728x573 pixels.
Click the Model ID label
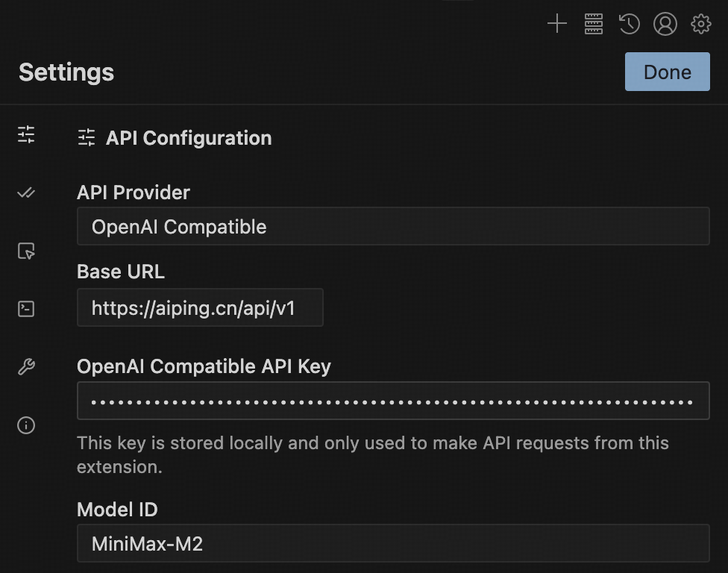tap(117, 510)
